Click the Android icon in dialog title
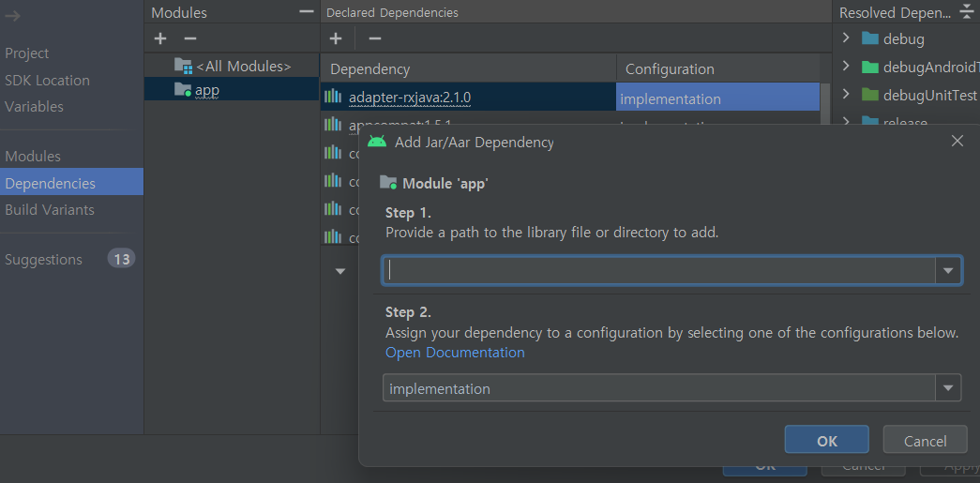 pos(377,142)
